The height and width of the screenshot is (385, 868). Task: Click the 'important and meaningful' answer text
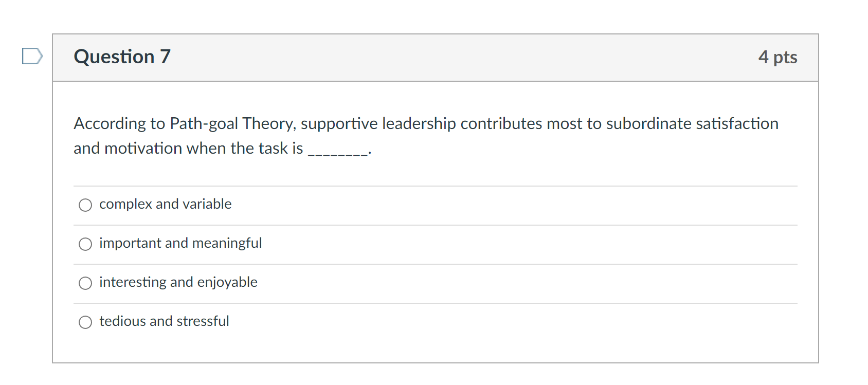click(x=180, y=243)
